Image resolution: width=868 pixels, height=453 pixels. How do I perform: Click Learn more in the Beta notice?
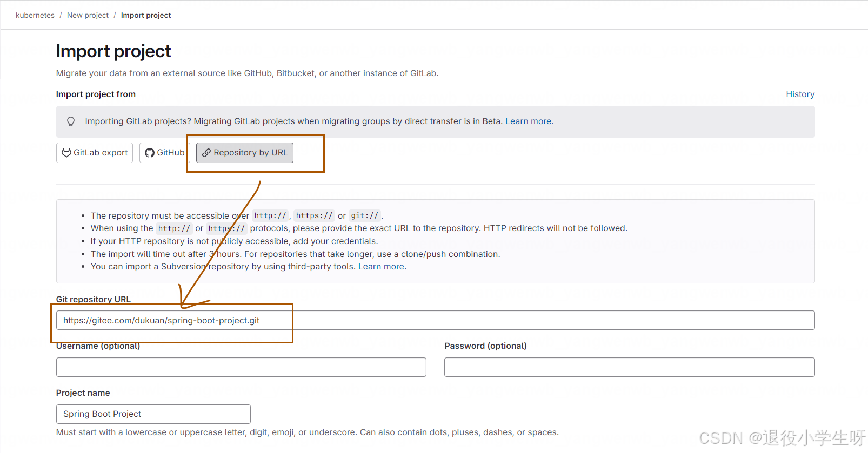pyautogui.click(x=529, y=121)
